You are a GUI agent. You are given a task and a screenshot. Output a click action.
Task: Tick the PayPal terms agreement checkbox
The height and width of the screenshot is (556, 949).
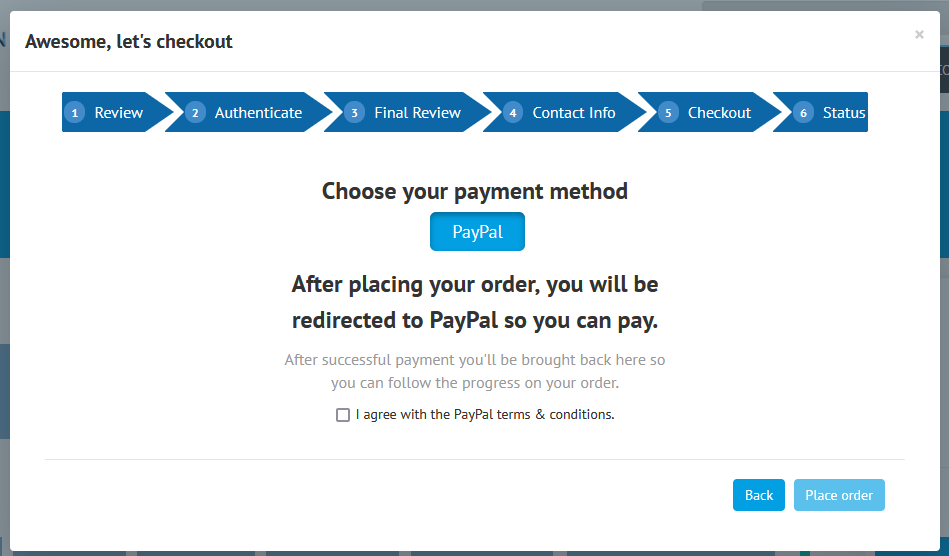(x=343, y=415)
